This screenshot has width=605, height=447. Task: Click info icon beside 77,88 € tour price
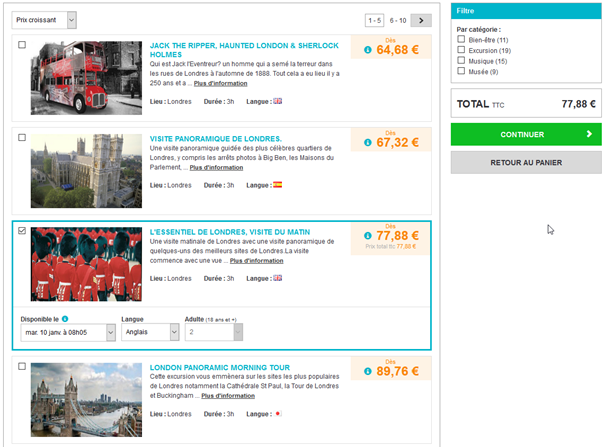point(367,236)
